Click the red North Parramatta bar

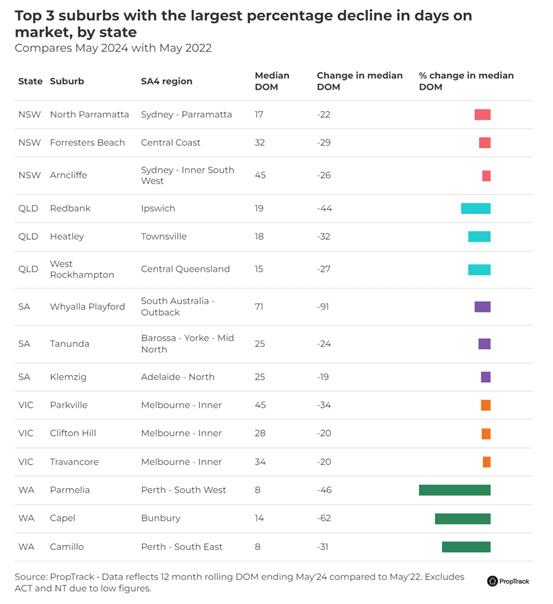pos(483,114)
